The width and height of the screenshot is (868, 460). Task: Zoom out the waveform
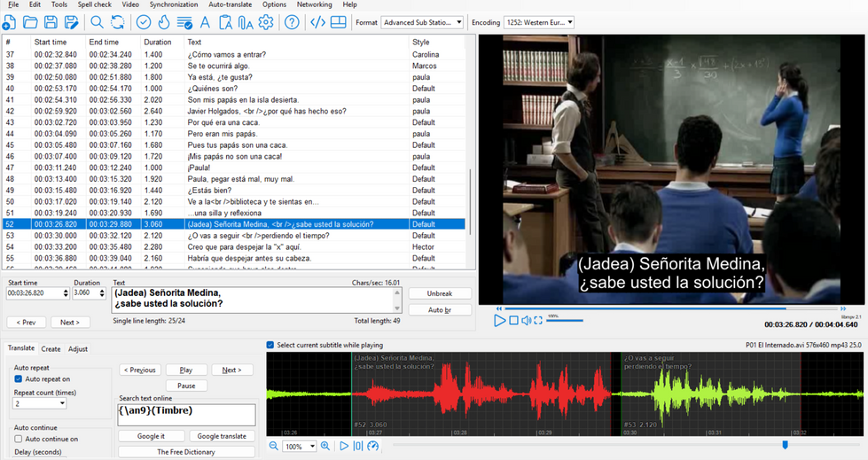click(273, 446)
